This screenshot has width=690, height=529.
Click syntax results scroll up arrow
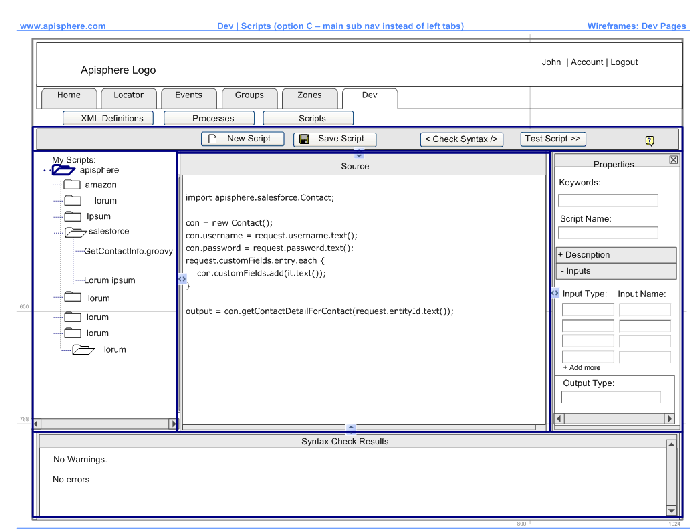[671, 445]
